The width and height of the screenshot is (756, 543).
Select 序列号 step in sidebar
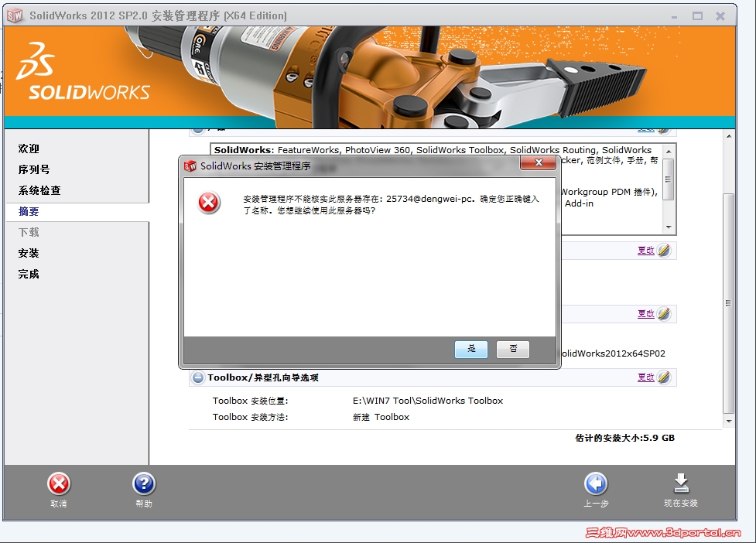pos(34,169)
